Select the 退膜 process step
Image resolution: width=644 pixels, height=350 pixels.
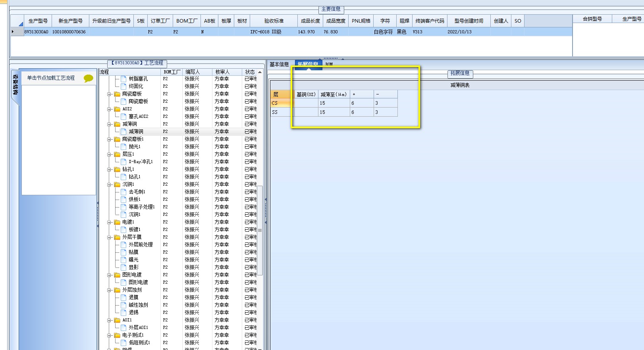(133, 298)
